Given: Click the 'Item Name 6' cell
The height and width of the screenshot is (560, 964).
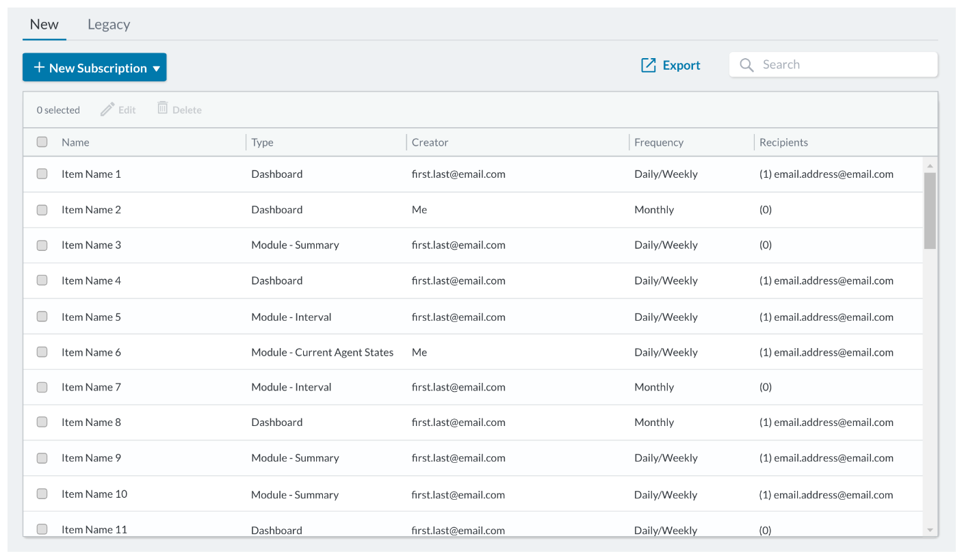Looking at the screenshot, I should tap(91, 352).
